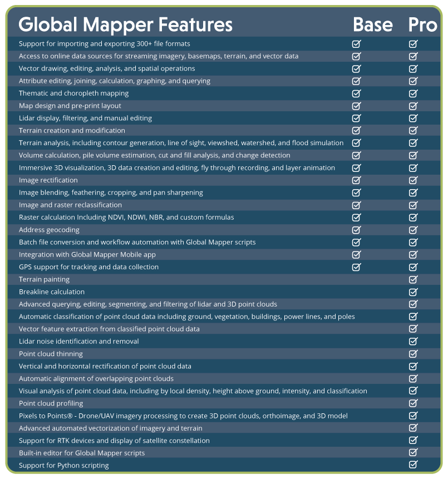Click text 'Lidar noise identification and removal'
Image resolution: width=448 pixels, height=479 pixels.
[79, 342]
